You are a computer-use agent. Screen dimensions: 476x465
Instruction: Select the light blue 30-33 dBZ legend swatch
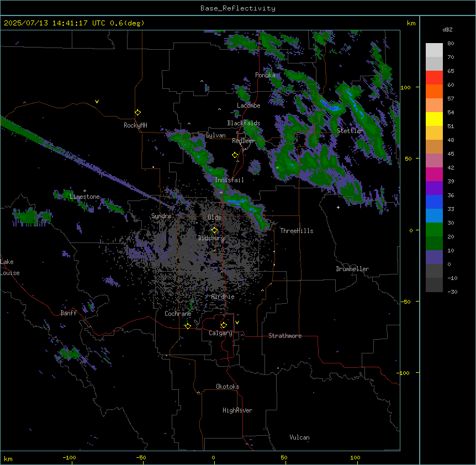tap(434, 216)
